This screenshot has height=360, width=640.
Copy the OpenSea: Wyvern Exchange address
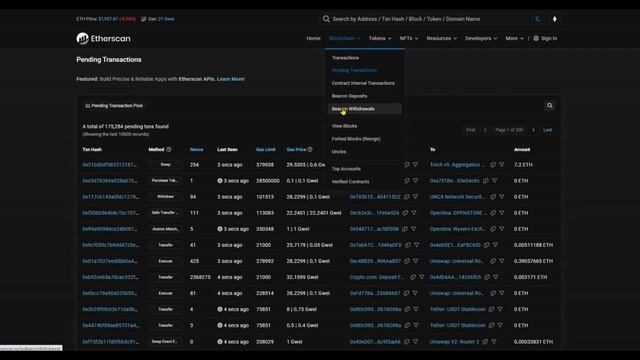[493, 229]
